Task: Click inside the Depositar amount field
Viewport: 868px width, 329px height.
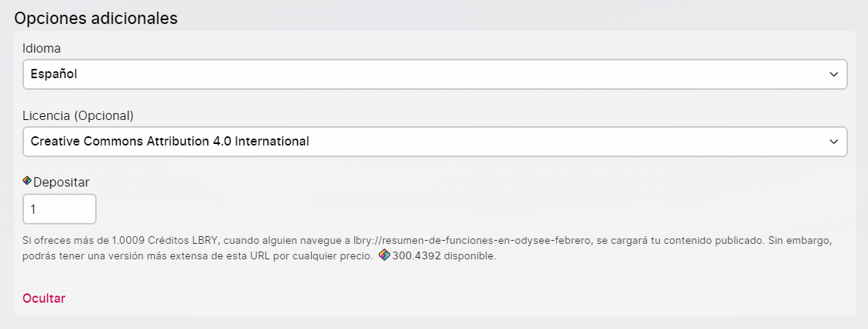Action: pos(60,209)
